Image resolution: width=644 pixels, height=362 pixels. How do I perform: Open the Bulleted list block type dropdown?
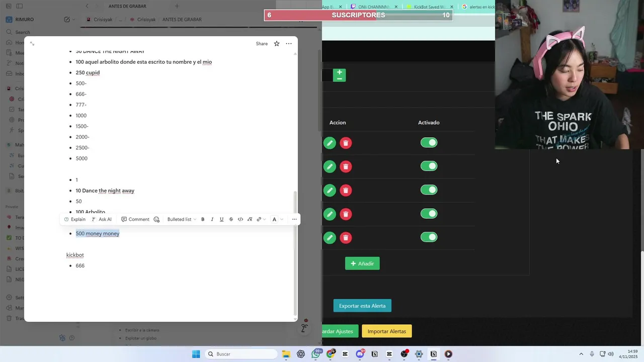182,219
